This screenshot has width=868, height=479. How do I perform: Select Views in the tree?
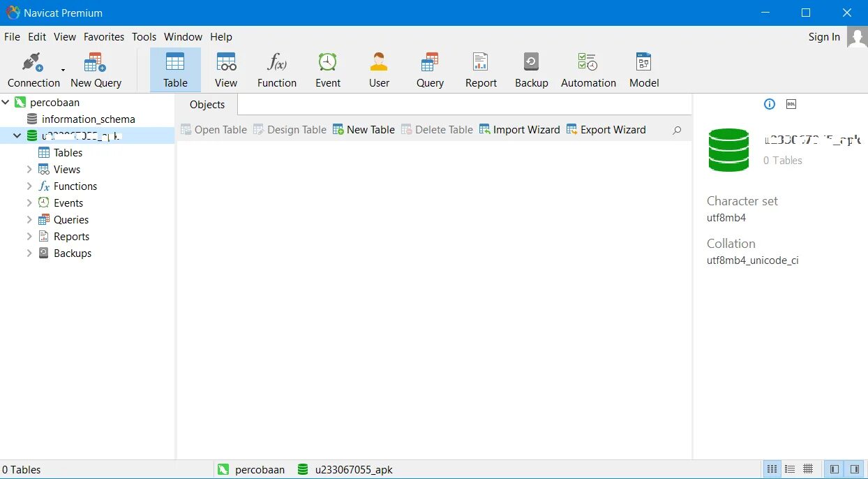66,170
